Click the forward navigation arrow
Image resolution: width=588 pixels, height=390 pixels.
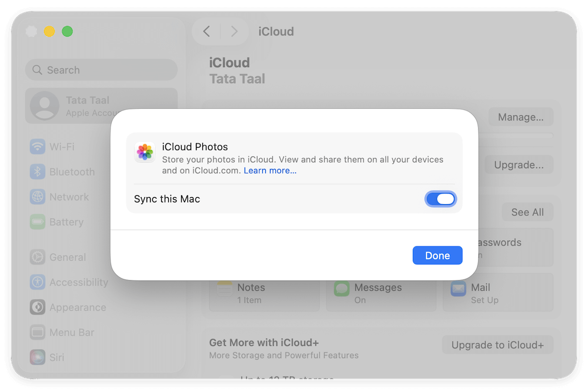pyautogui.click(x=235, y=31)
